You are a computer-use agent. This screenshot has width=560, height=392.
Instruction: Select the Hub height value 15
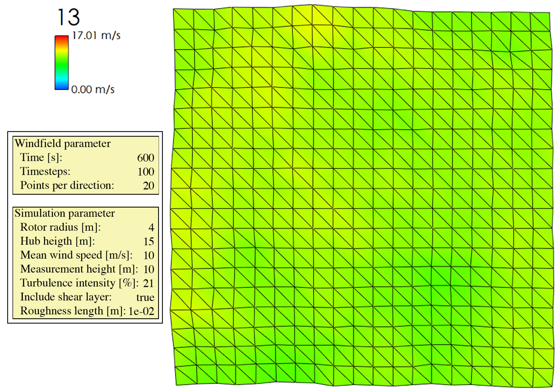[148, 241]
